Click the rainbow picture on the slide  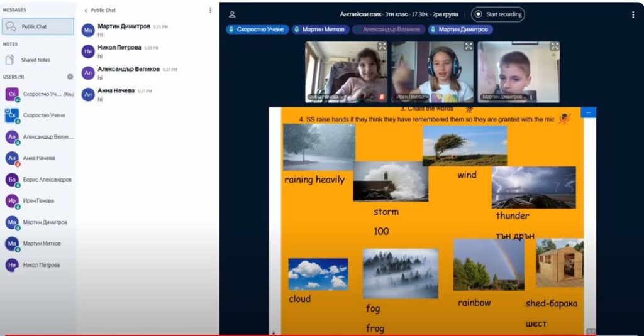point(489,264)
